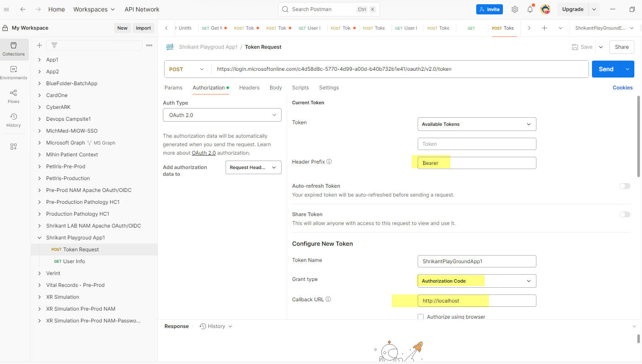Open the user avatar icon
Screen dimensions: 642x364
(545, 9)
